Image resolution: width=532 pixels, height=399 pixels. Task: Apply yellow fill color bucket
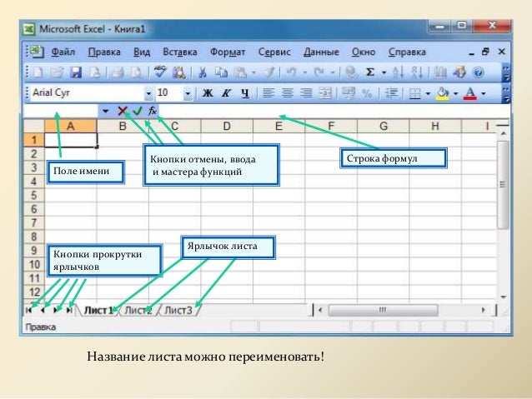[442, 93]
